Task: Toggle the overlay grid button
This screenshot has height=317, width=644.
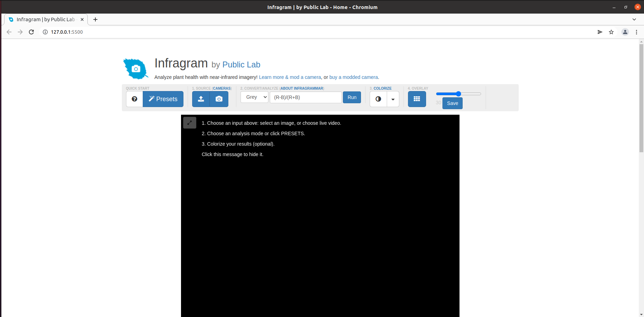Action: click(x=417, y=99)
